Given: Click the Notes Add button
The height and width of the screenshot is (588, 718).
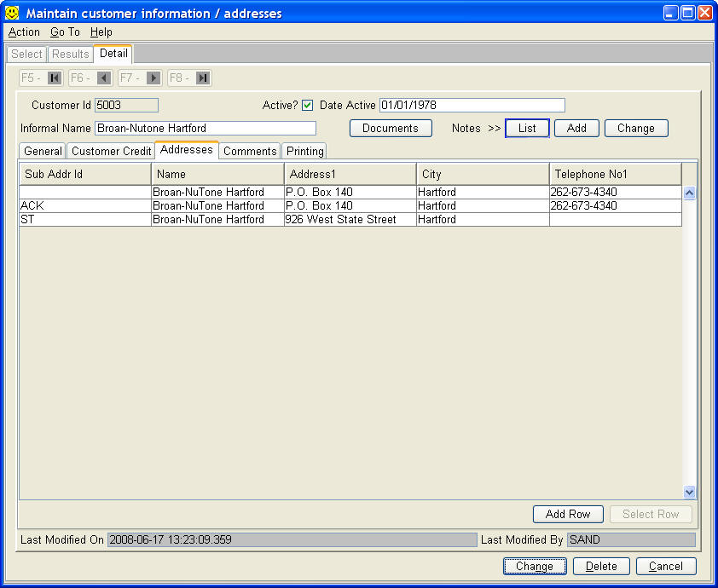Looking at the screenshot, I should pyautogui.click(x=576, y=128).
